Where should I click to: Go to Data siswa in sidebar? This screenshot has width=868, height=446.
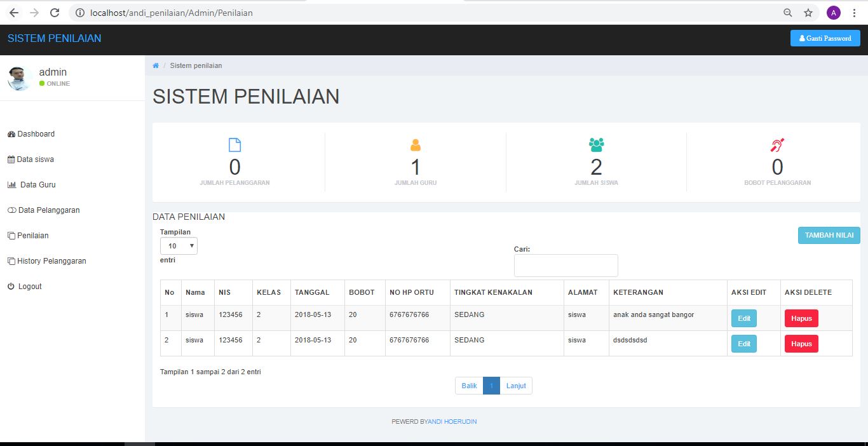[35, 159]
